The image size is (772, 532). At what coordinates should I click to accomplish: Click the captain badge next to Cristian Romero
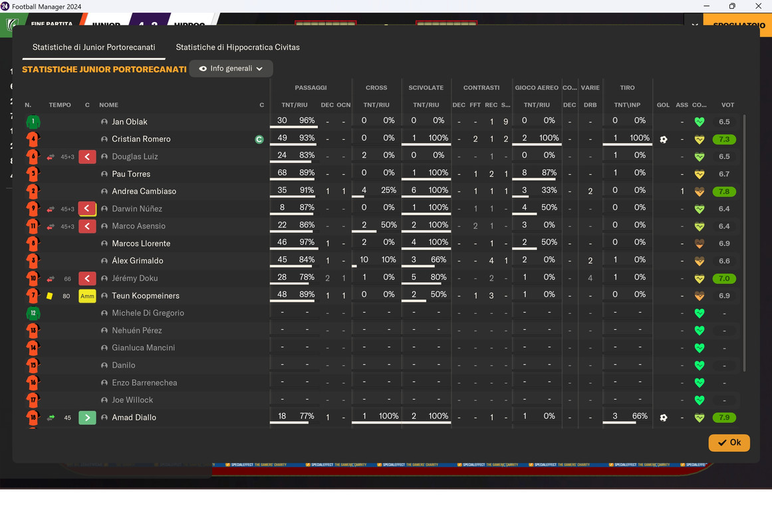point(259,140)
